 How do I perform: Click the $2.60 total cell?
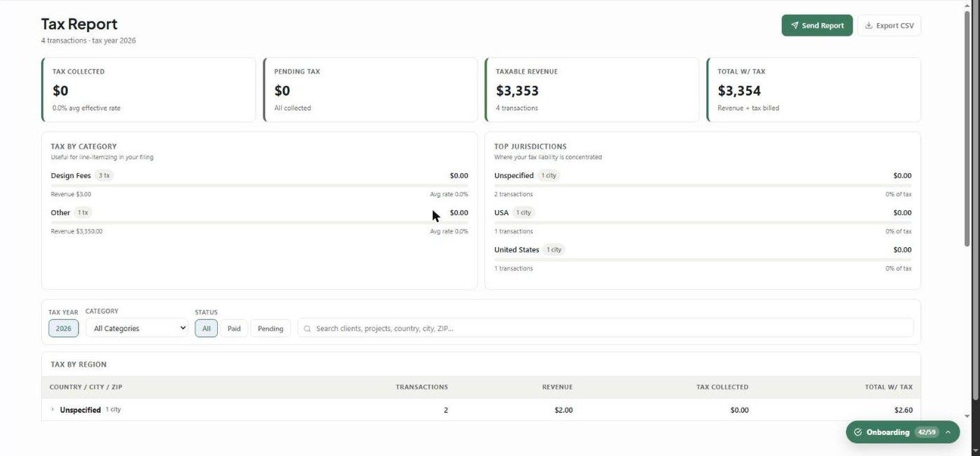click(x=904, y=410)
